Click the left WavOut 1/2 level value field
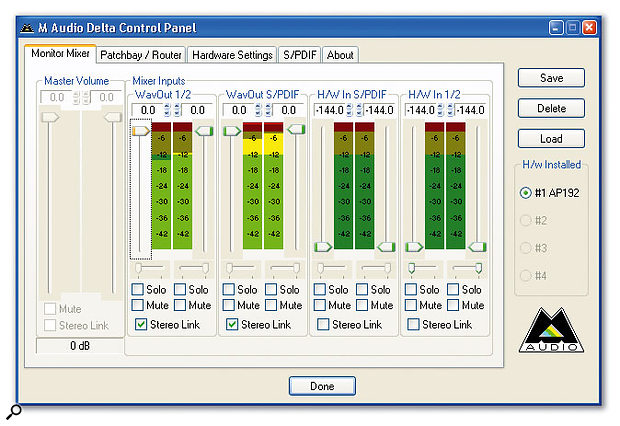 coord(147,110)
